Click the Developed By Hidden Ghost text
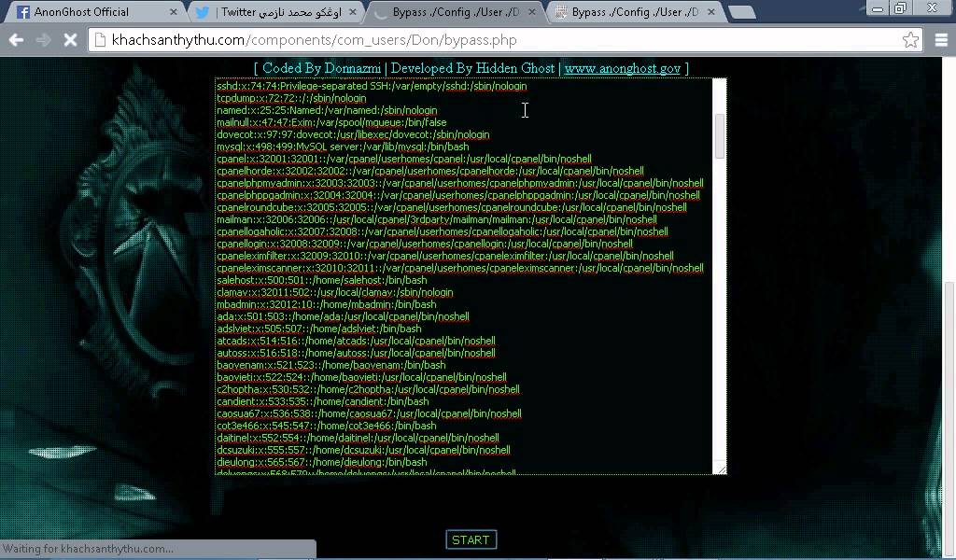956x560 pixels. 472,68
